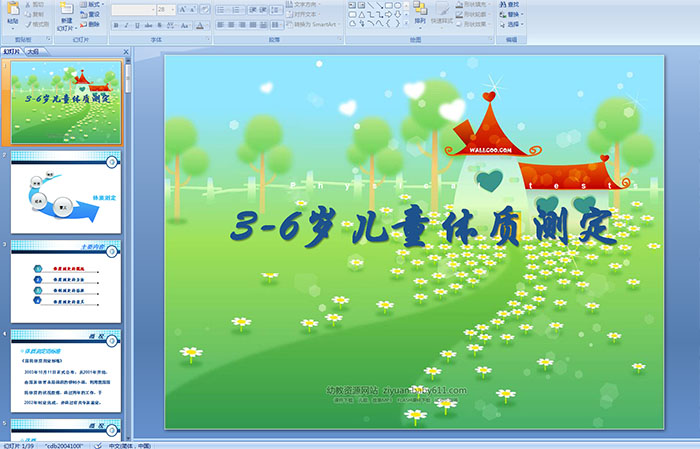The height and width of the screenshot is (449, 700).
Task: Select the straight line shape
Action: point(371,5)
